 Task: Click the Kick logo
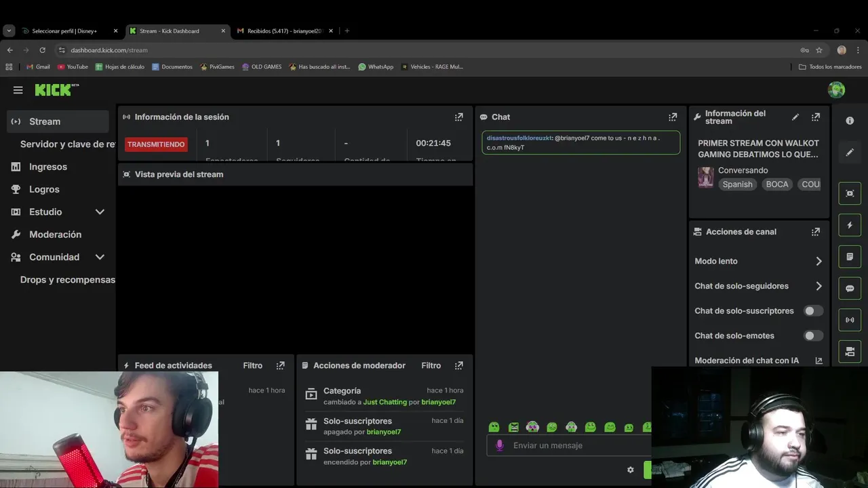pyautogui.click(x=57, y=90)
